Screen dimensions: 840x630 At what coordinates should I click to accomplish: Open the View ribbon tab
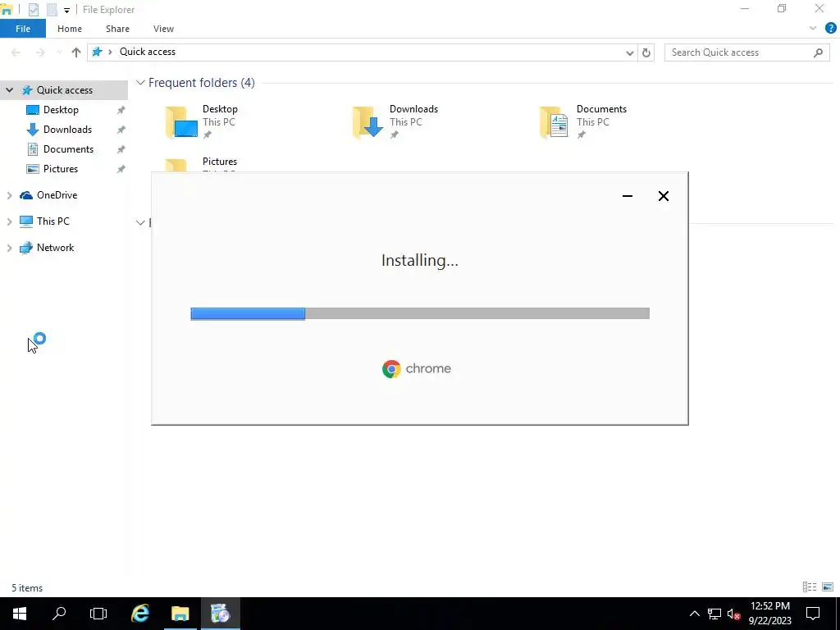click(163, 29)
